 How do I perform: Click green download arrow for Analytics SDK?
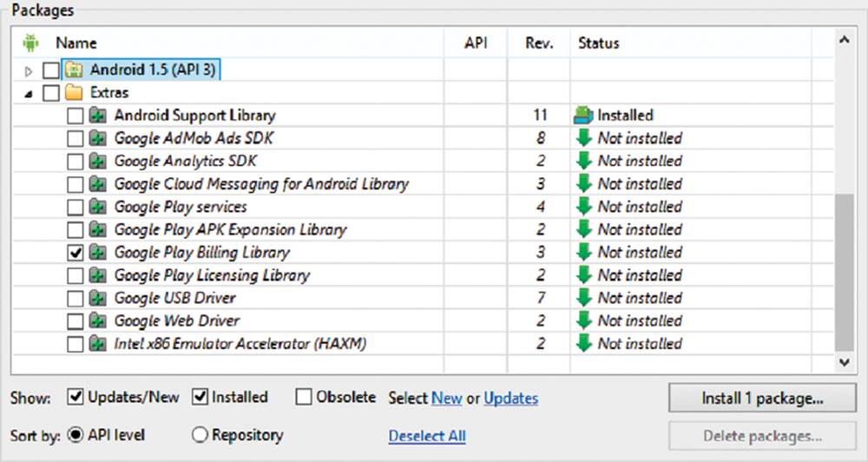coord(584,161)
